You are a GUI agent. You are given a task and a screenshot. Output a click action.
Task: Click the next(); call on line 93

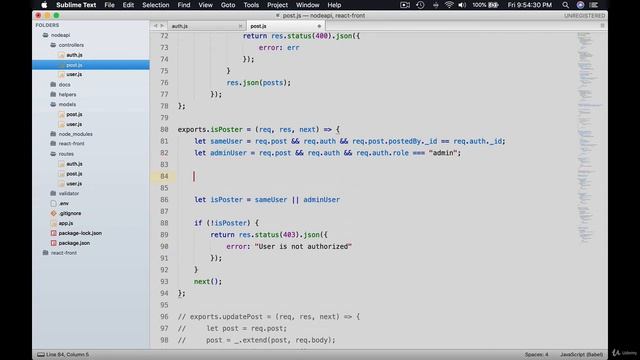coord(208,282)
